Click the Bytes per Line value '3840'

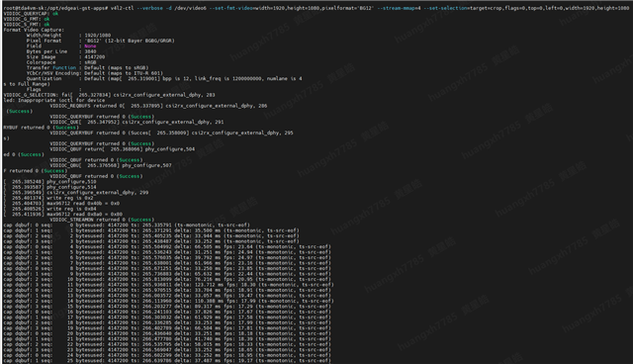point(90,51)
